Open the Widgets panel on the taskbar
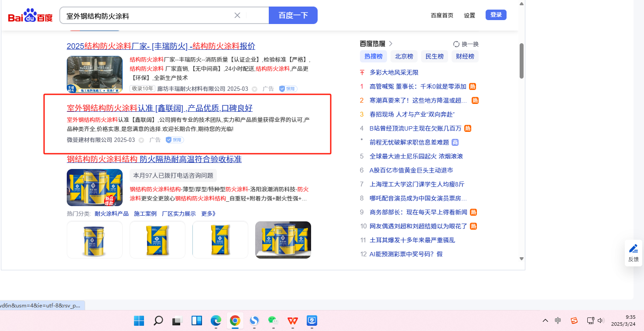 click(197, 321)
